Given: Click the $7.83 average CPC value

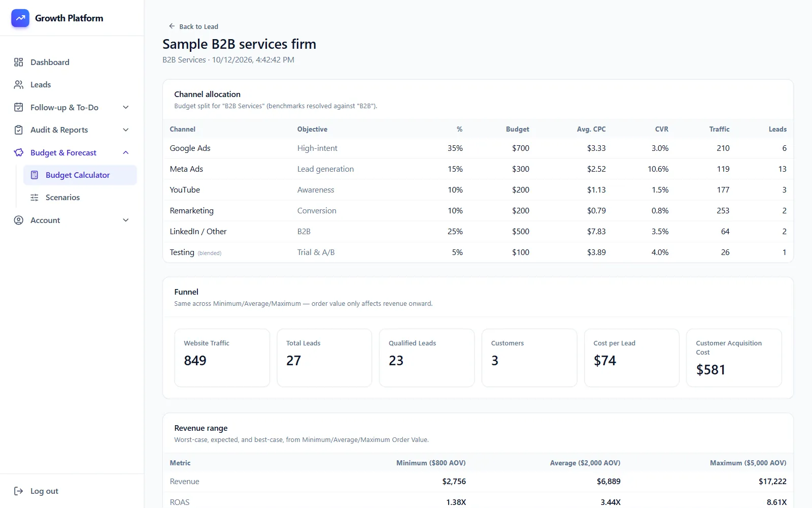Looking at the screenshot, I should tap(596, 231).
